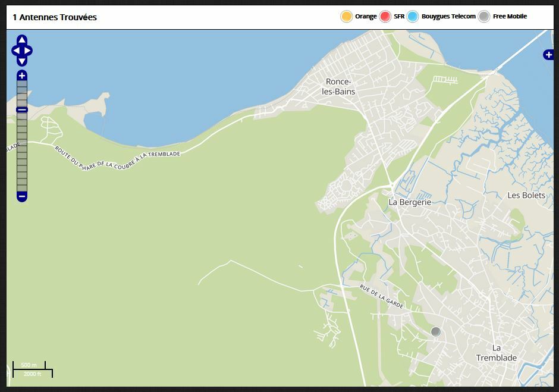
Task: Pan the map down with the arrow
Action: [22, 61]
